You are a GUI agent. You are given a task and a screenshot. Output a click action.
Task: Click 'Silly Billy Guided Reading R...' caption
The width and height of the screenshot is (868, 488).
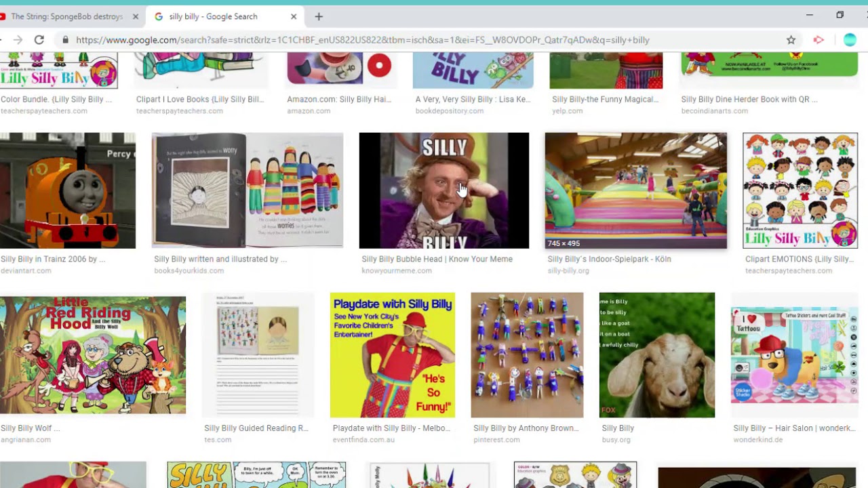(x=256, y=428)
